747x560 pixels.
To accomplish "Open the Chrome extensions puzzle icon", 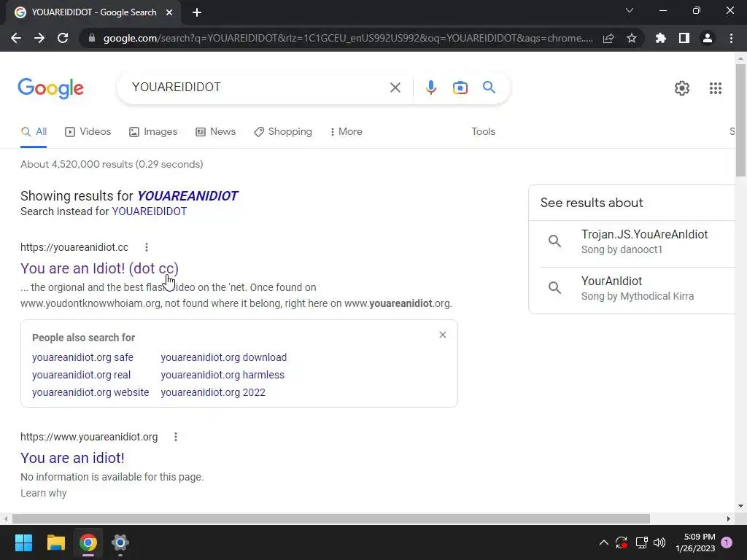I will pos(661,38).
